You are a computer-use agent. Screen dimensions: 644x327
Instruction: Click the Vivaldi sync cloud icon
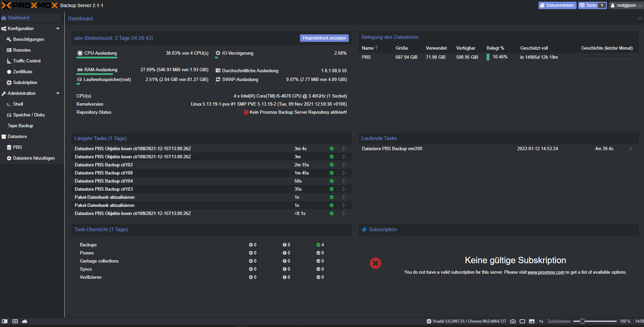(25, 321)
